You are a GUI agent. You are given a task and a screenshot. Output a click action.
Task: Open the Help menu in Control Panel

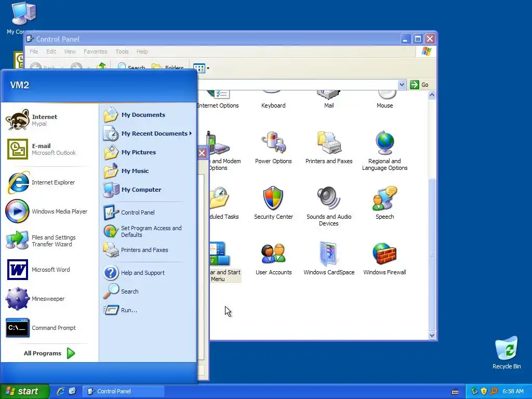pos(142,51)
